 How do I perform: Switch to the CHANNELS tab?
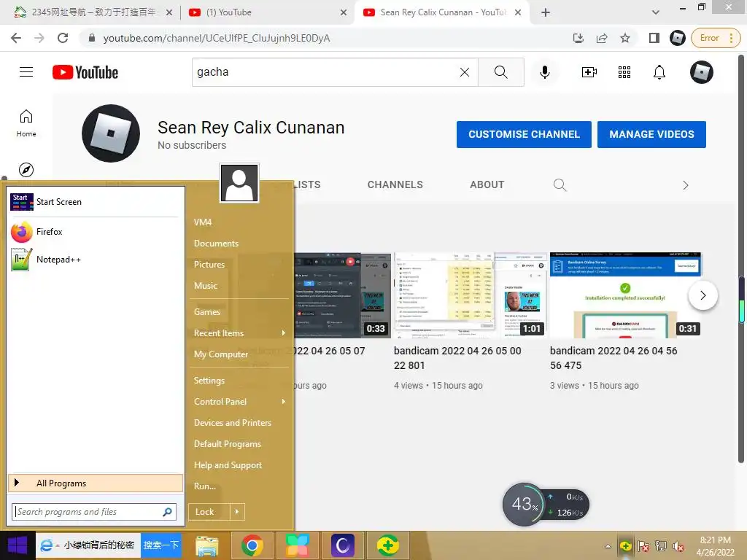395,184
